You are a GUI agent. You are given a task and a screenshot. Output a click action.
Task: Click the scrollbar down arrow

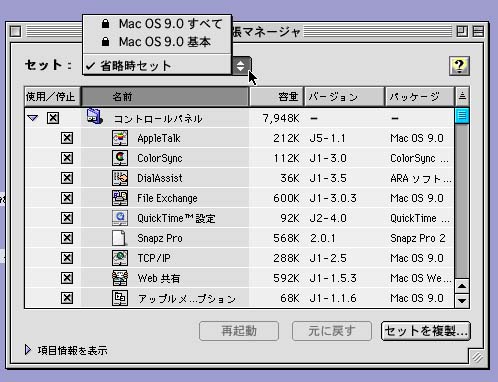coord(462,300)
